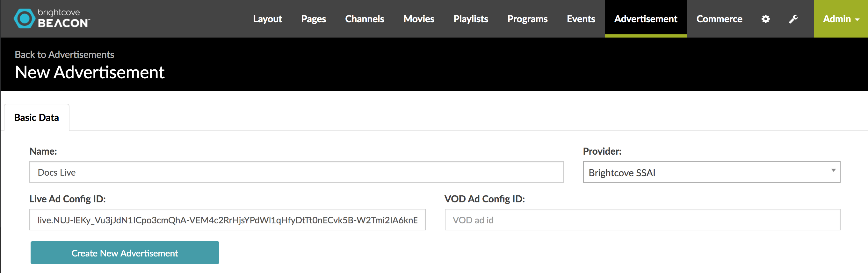The height and width of the screenshot is (273, 868).
Task: Go to the Layout menu
Action: pyautogui.click(x=268, y=19)
